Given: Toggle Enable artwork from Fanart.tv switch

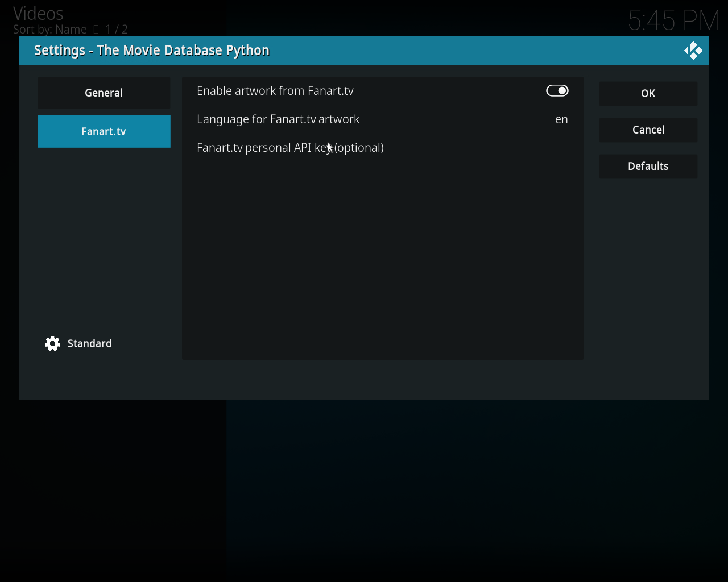Looking at the screenshot, I should (x=557, y=90).
